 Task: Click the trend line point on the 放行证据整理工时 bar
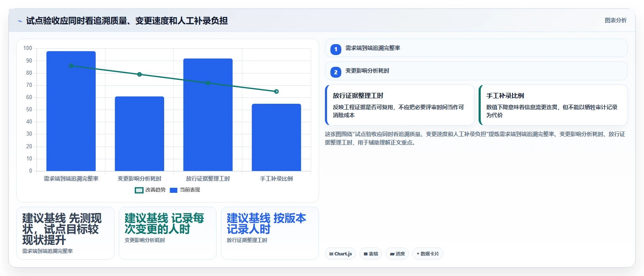[208, 83]
